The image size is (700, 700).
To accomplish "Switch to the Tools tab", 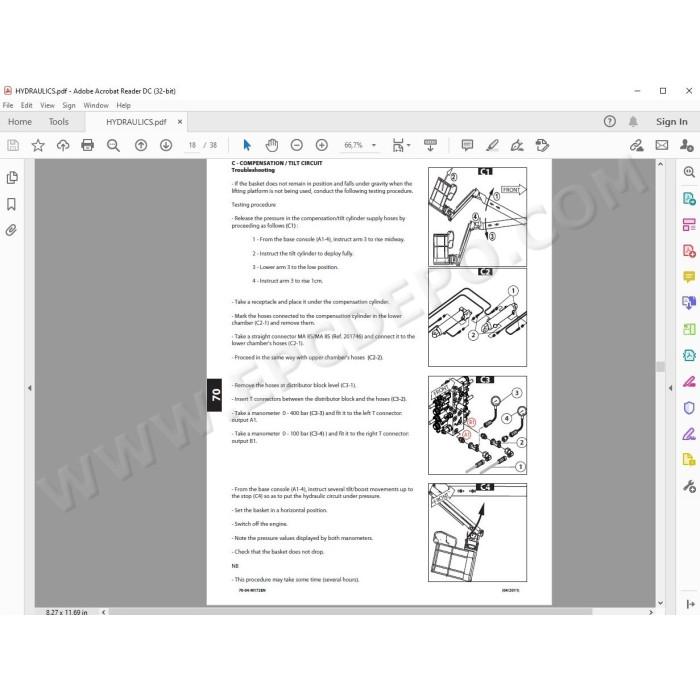I will [x=59, y=121].
